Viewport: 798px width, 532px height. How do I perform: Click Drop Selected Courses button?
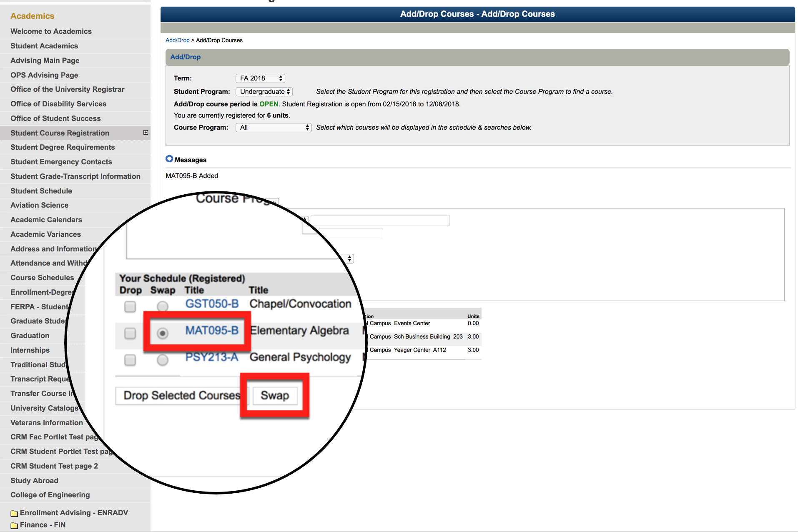182,395
